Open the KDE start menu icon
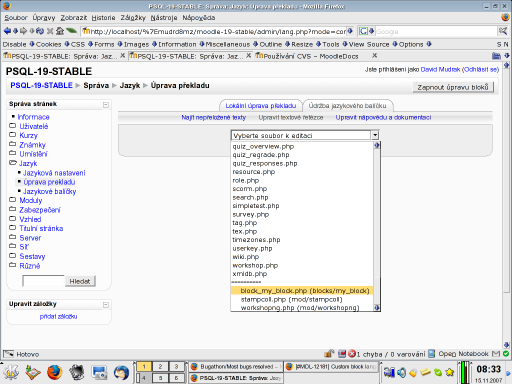Image resolution: width=512 pixels, height=384 pixels. [11, 372]
